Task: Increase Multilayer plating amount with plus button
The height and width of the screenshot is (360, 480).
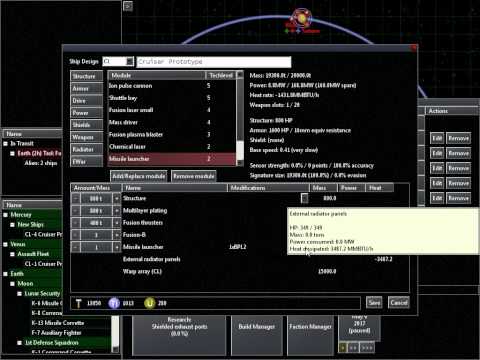Action: click(x=117, y=211)
